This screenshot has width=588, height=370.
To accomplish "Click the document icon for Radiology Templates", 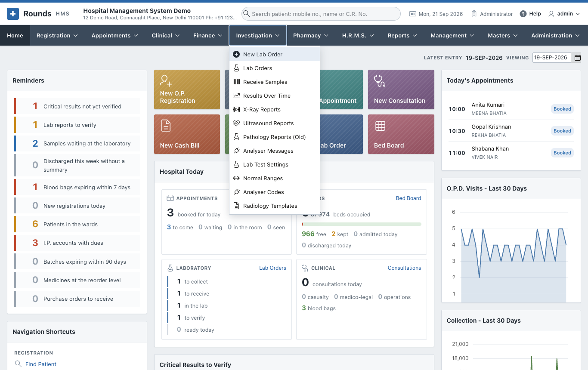I will point(236,206).
